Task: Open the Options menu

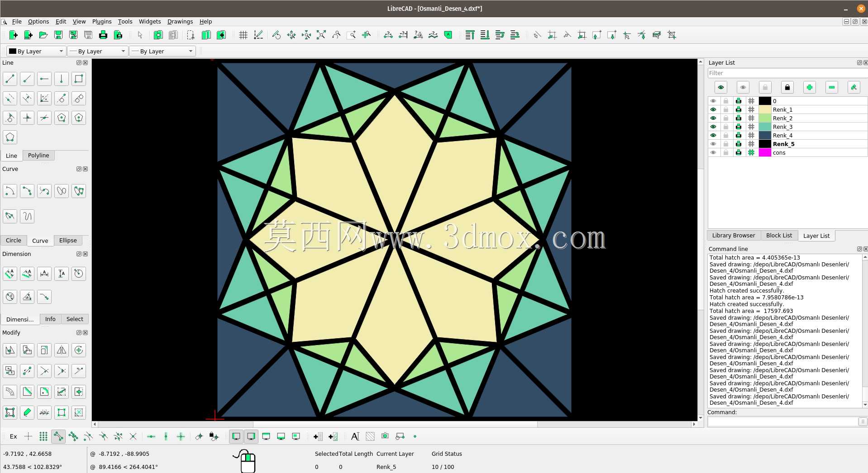Action: (x=38, y=21)
